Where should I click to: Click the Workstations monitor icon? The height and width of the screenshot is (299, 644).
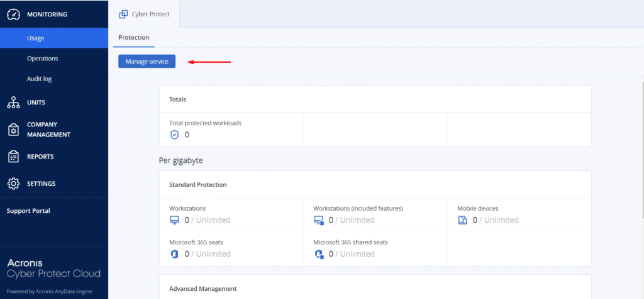(175, 220)
